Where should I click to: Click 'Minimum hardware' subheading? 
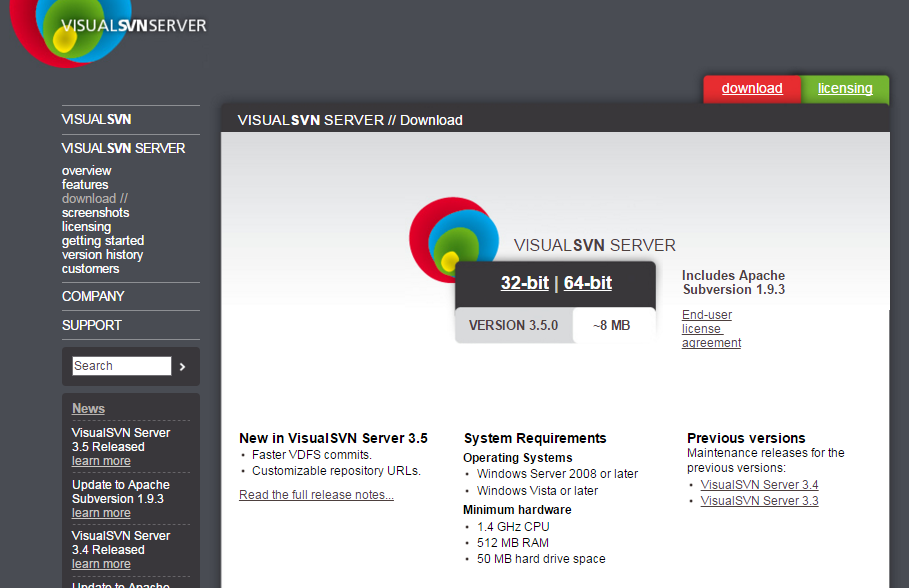pos(517,510)
